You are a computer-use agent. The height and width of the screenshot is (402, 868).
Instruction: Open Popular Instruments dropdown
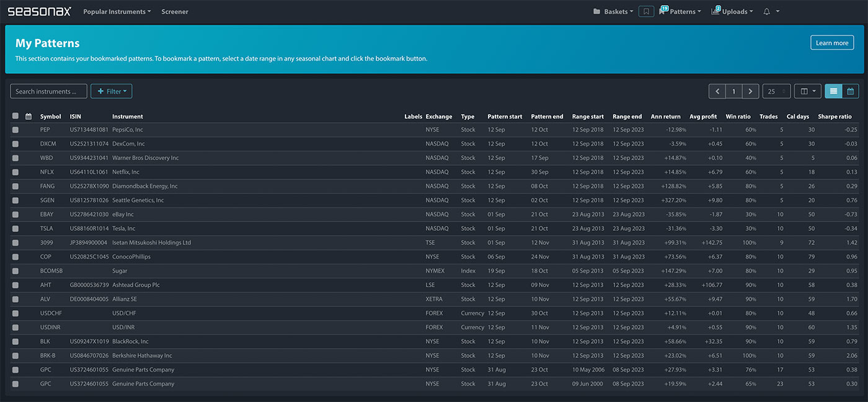click(117, 11)
